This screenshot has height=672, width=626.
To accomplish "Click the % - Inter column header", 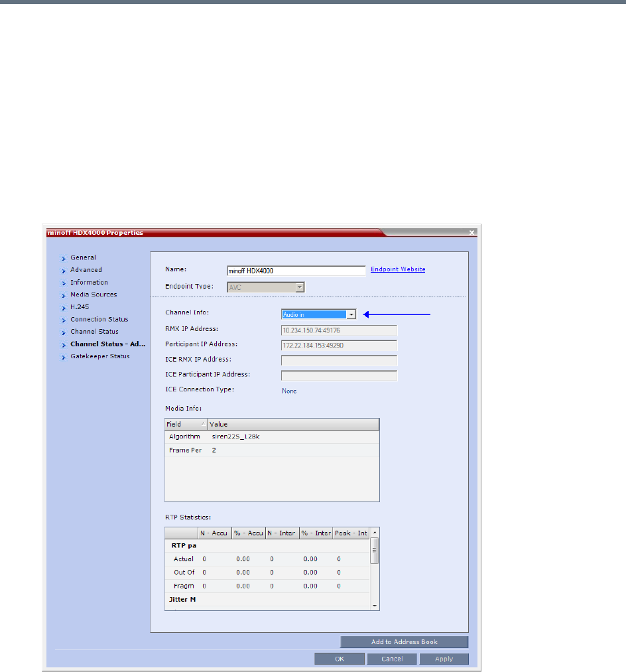I will click(316, 533).
